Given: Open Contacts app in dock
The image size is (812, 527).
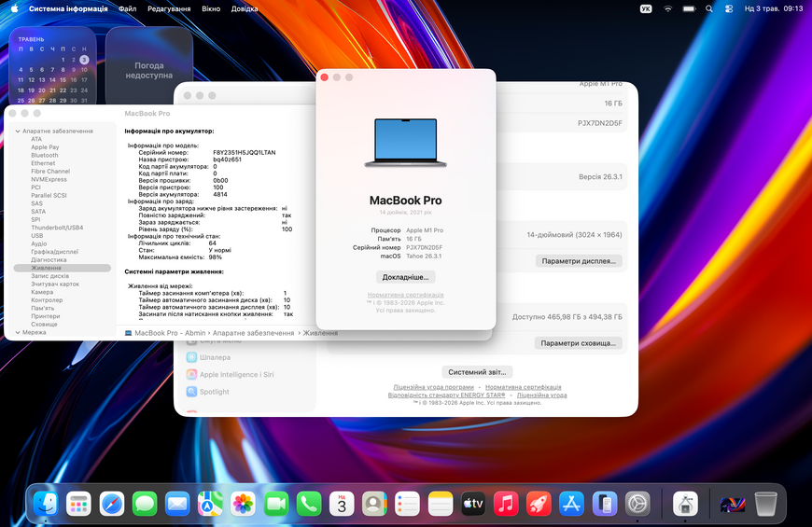Looking at the screenshot, I should [x=374, y=504].
